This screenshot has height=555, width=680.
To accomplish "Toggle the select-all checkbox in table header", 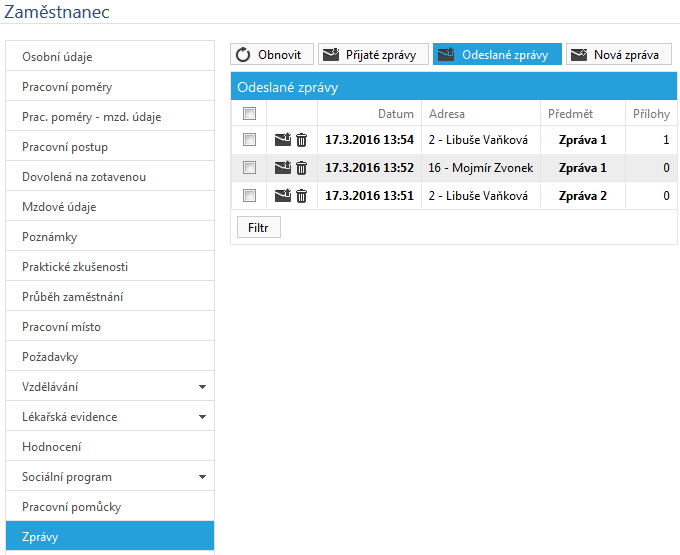I will tap(249, 114).
